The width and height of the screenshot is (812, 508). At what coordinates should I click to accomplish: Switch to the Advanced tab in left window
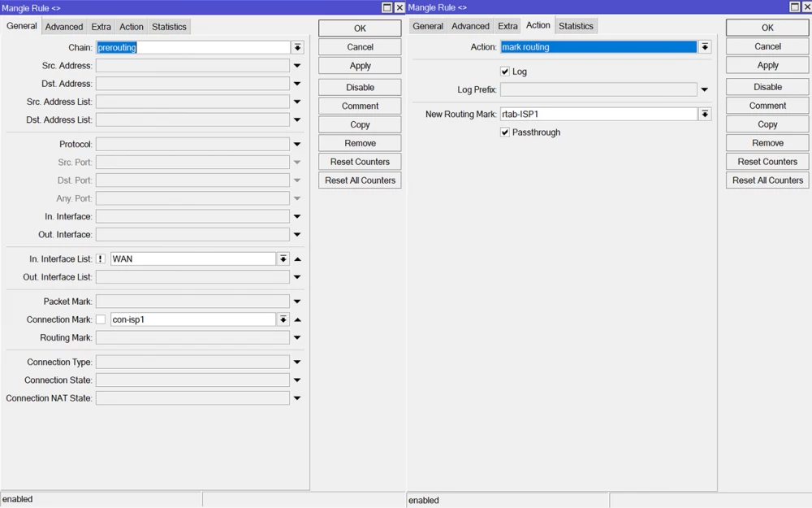pos(64,27)
